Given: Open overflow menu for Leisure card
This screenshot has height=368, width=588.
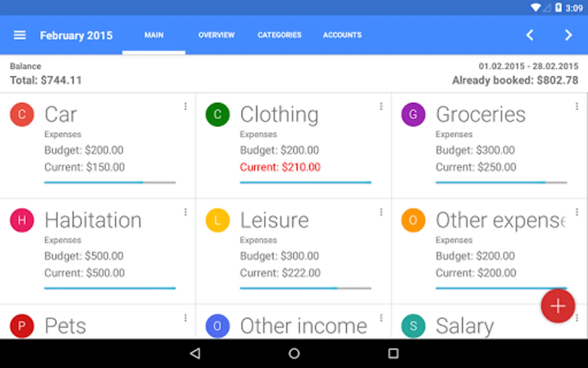Looking at the screenshot, I should coord(381,212).
